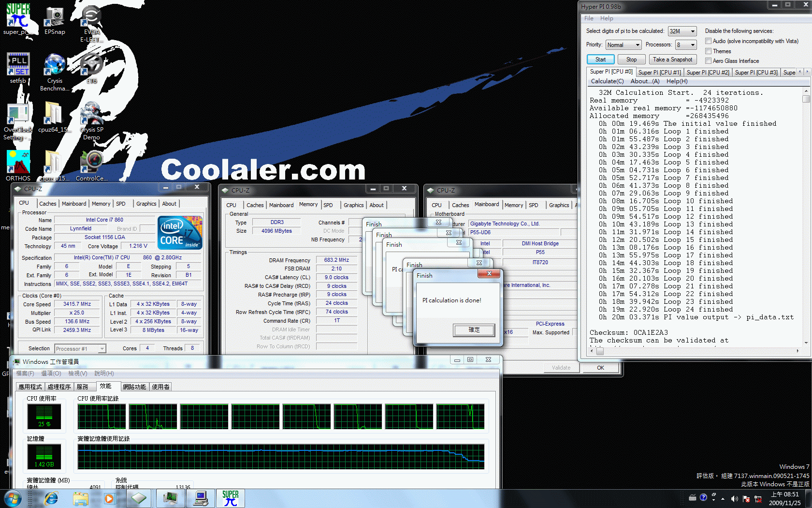Click the clock and date in tray
Viewport: 812px width, 508px height.
pyautogui.click(x=784, y=498)
